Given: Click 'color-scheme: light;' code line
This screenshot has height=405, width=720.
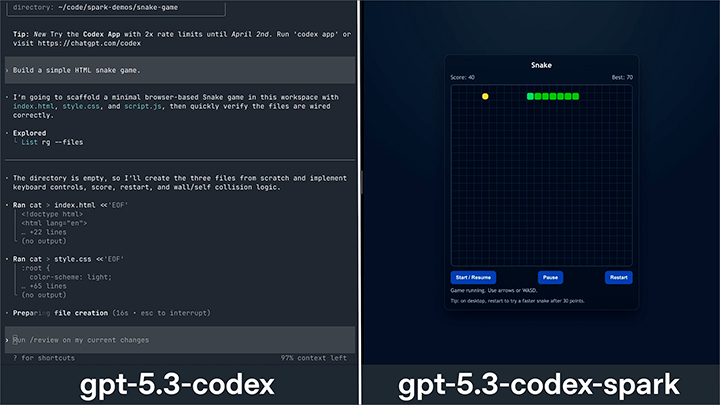Looking at the screenshot, I should 70,277.
